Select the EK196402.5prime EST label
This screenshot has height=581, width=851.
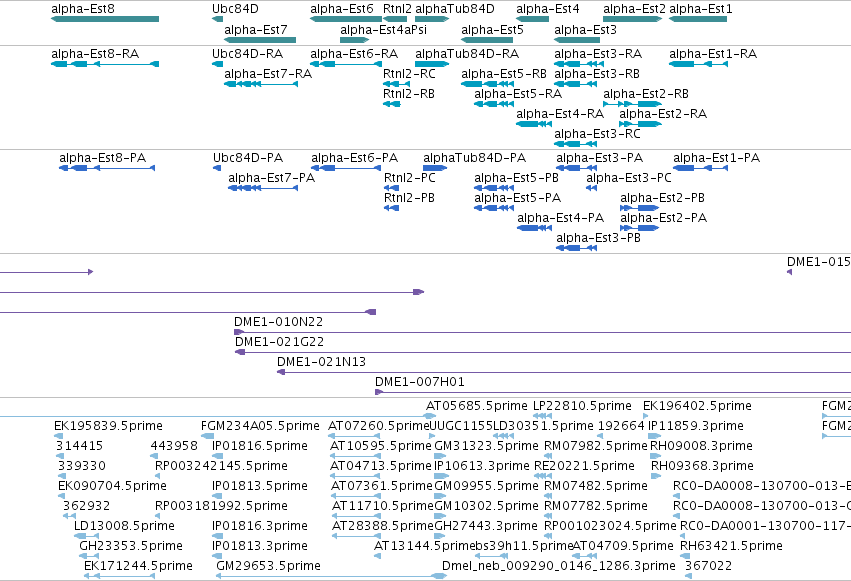697,406
